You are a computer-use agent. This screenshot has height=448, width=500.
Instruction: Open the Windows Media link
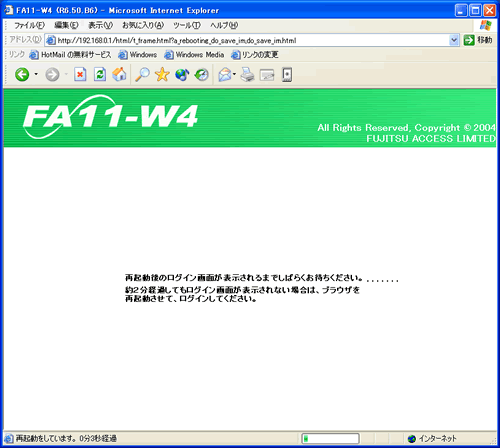(195, 55)
